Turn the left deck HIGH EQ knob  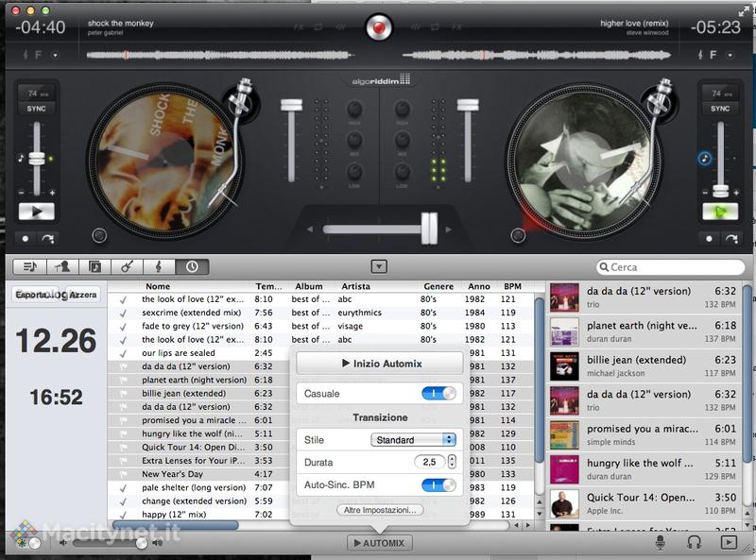click(354, 110)
